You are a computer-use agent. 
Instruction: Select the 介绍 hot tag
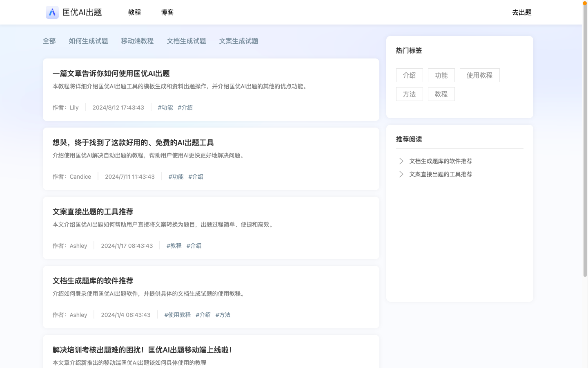coord(409,75)
